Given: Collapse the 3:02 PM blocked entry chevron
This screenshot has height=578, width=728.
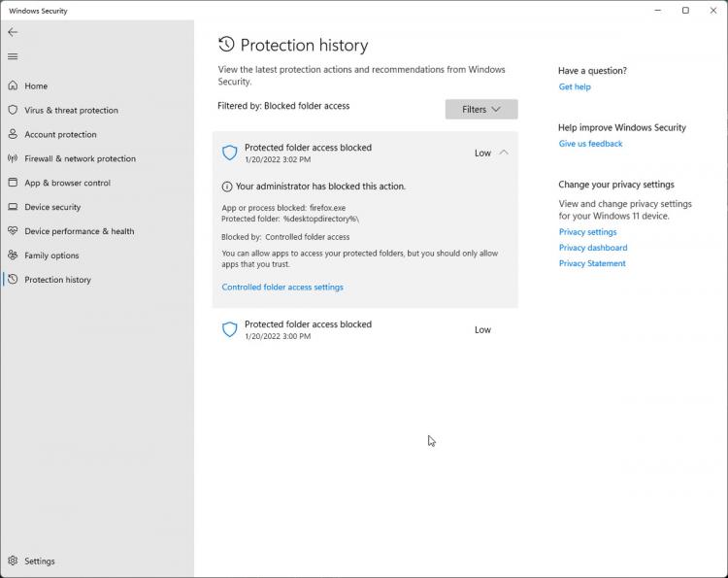Looking at the screenshot, I should (x=504, y=153).
